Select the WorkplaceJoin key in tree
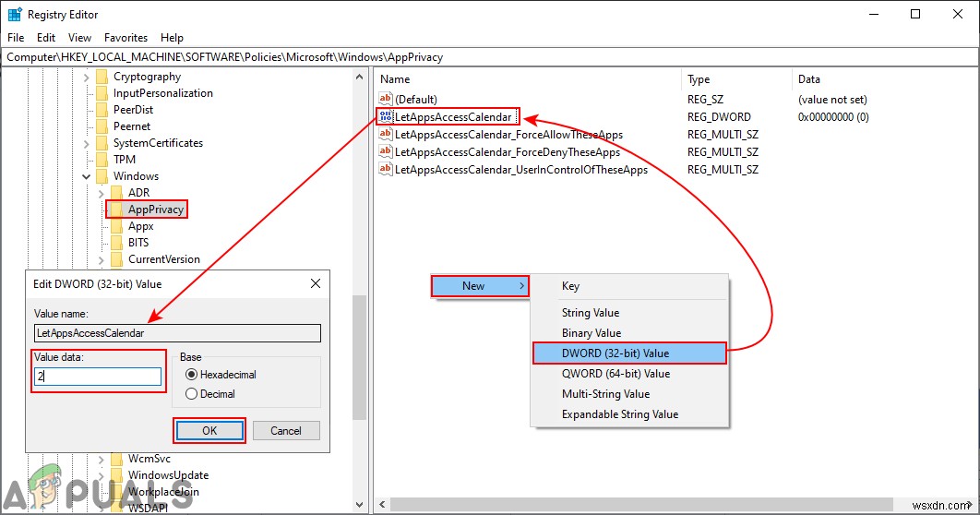Image resolution: width=980 pixels, height=515 pixels. coord(163,492)
